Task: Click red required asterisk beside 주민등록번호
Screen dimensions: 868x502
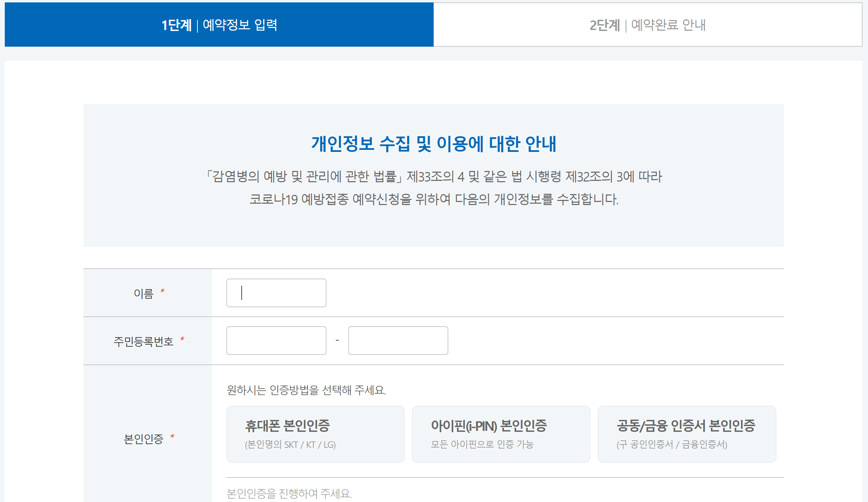Action: pyautogui.click(x=182, y=339)
